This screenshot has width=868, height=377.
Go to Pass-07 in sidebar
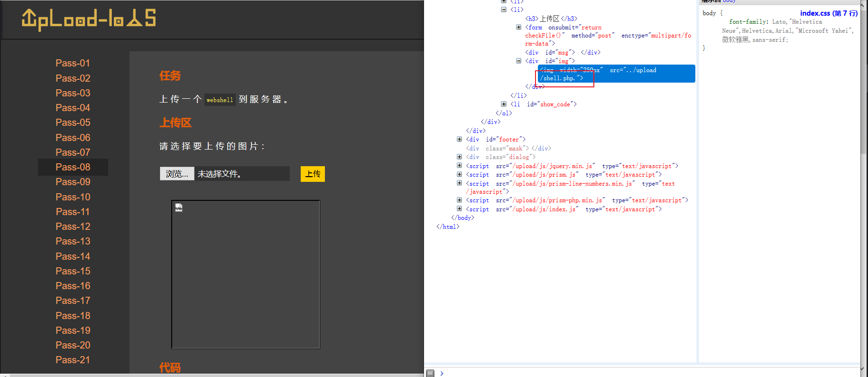73,152
